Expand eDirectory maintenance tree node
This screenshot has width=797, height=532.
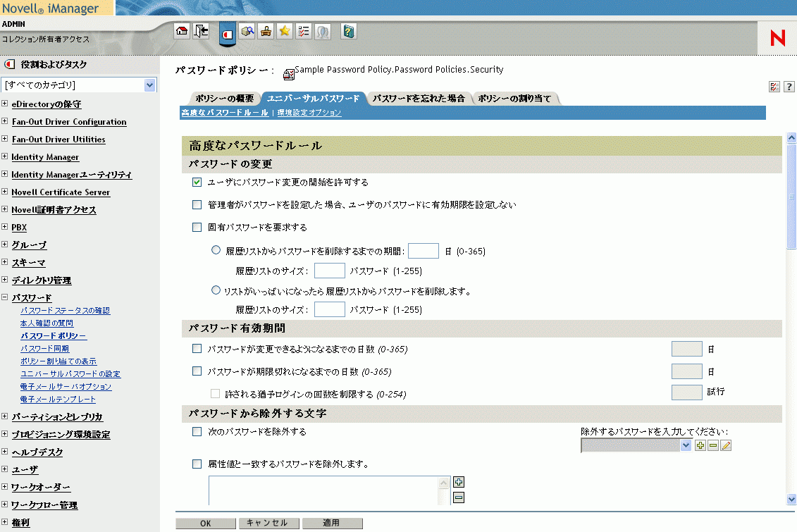tap(4, 104)
